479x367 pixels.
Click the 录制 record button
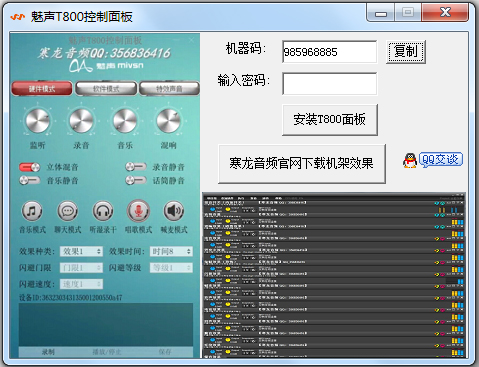coord(48,352)
